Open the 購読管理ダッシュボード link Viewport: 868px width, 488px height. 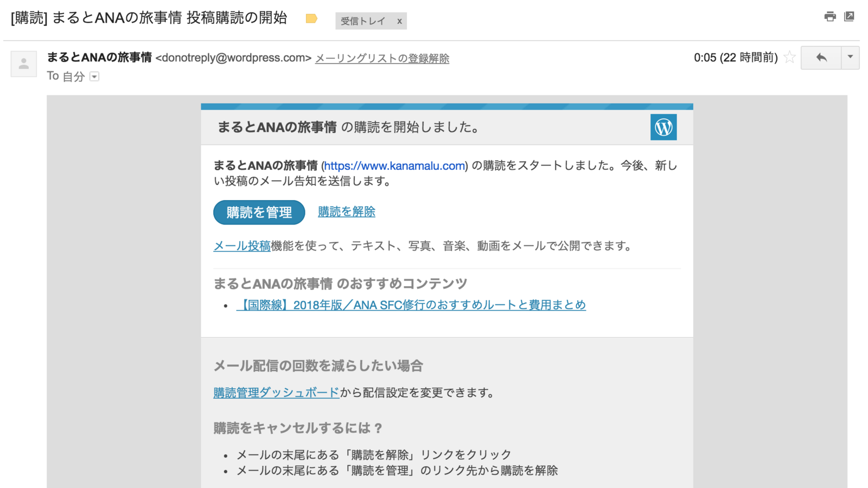[276, 393]
